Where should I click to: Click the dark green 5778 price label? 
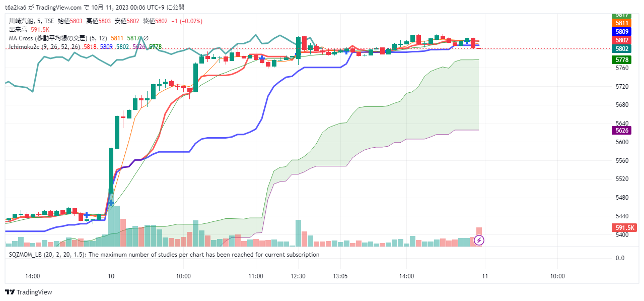[622, 60]
